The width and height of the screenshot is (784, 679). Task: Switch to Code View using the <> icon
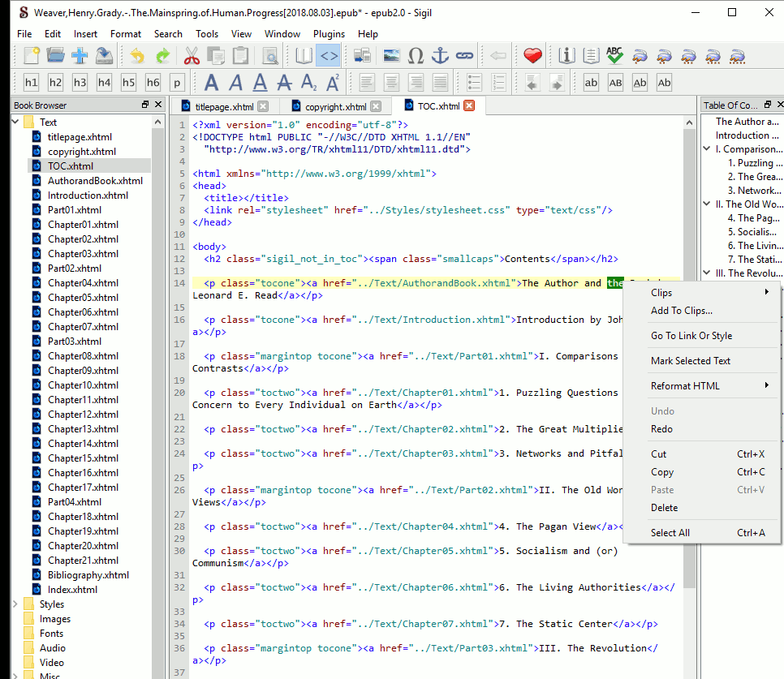328,56
